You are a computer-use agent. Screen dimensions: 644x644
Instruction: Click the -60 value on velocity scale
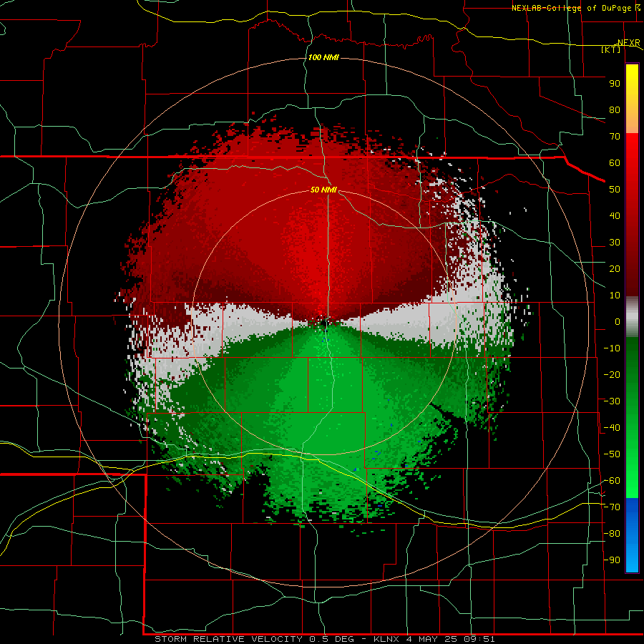click(612, 481)
